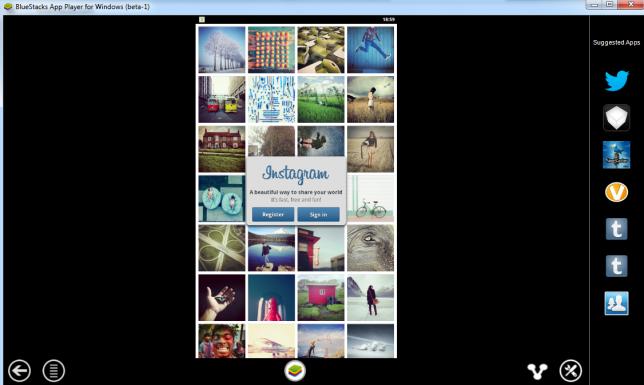Open the contacts people app icon

616,303
